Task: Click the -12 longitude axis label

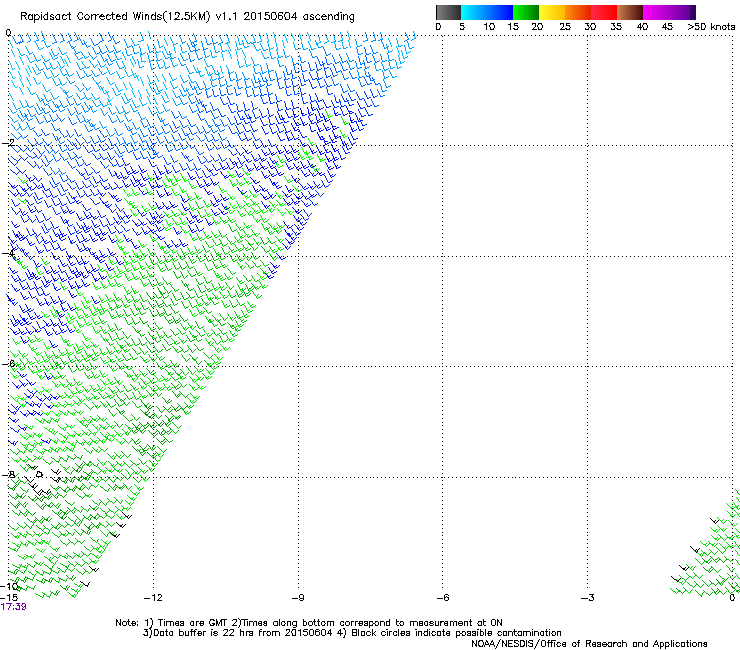Action: [153, 598]
